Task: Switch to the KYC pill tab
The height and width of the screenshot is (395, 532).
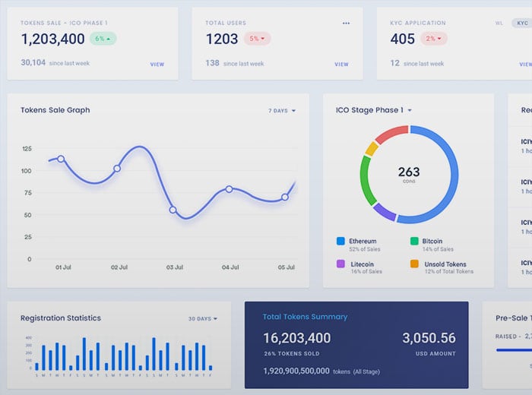Action: click(x=521, y=24)
